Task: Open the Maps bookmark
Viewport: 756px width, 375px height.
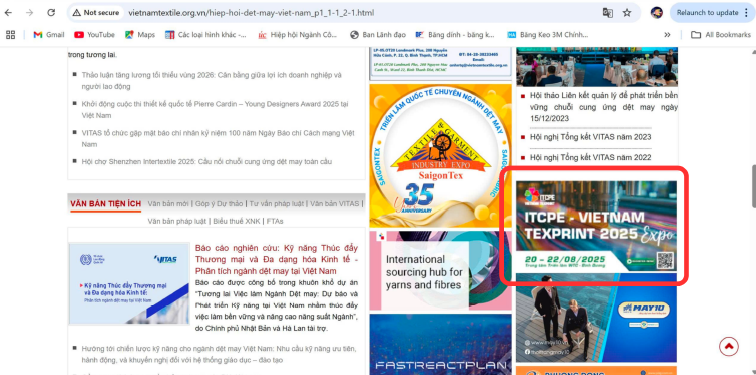Action: click(140, 35)
